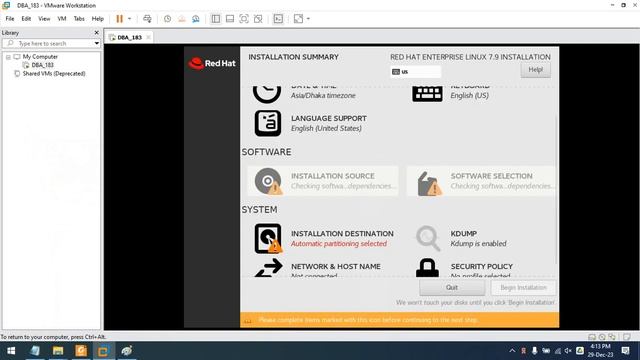
Task: Click the Network & Host Name arrows icon
Action: click(x=269, y=268)
